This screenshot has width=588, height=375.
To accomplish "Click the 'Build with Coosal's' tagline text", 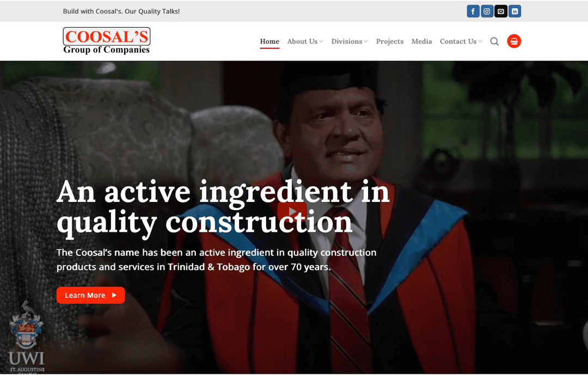I will (x=121, y=11).
